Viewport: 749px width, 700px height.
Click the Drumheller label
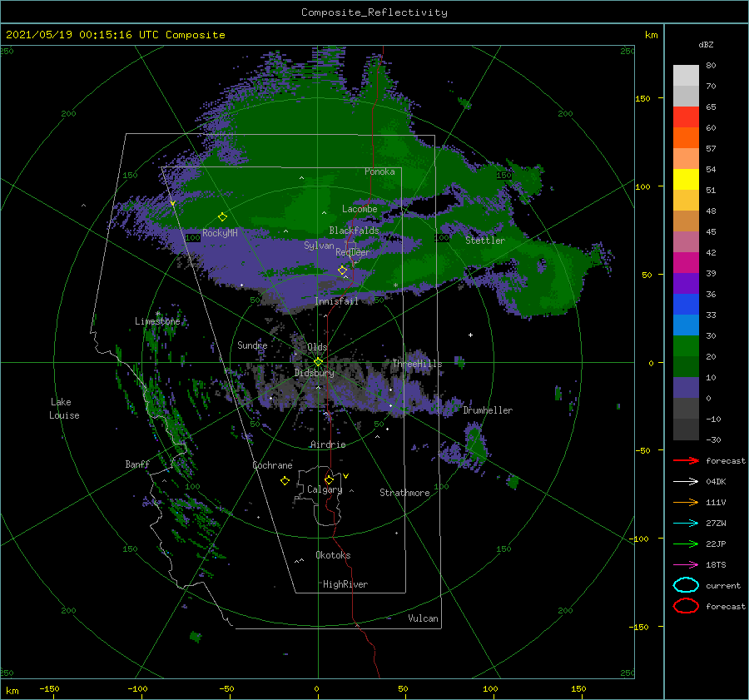[x=488, y=410]
